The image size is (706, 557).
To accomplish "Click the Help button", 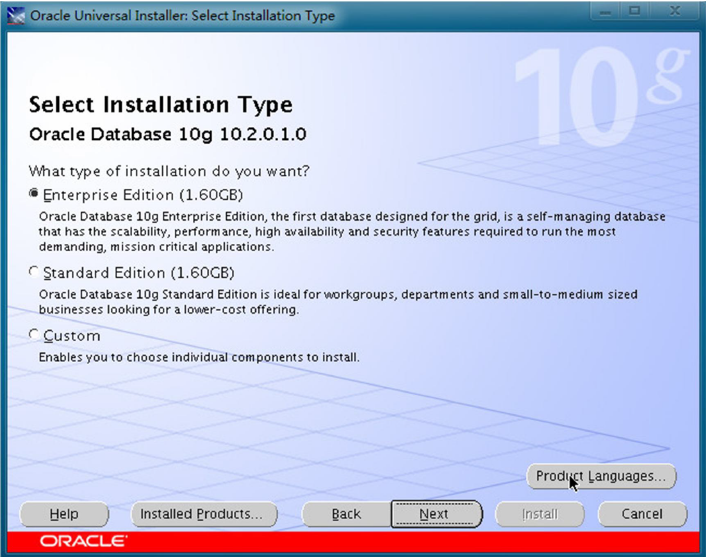I will [x=64, y=514].
